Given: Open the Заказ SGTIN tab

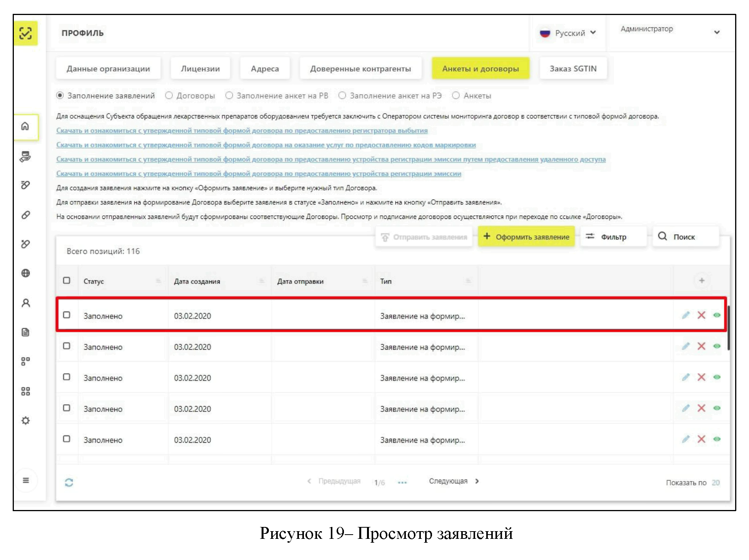Looking at the screenshot, I should [573, 68].
